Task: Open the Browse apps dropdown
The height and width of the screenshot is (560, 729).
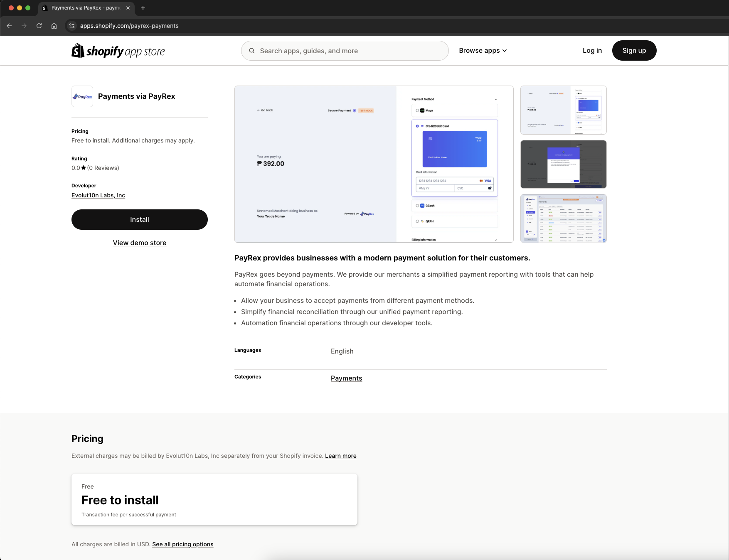Action: [483, 50]
